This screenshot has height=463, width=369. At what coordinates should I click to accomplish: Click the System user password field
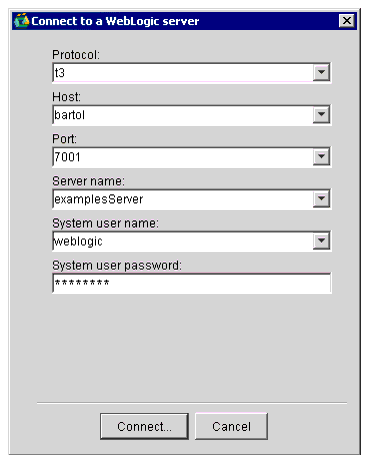coord(192,283)
